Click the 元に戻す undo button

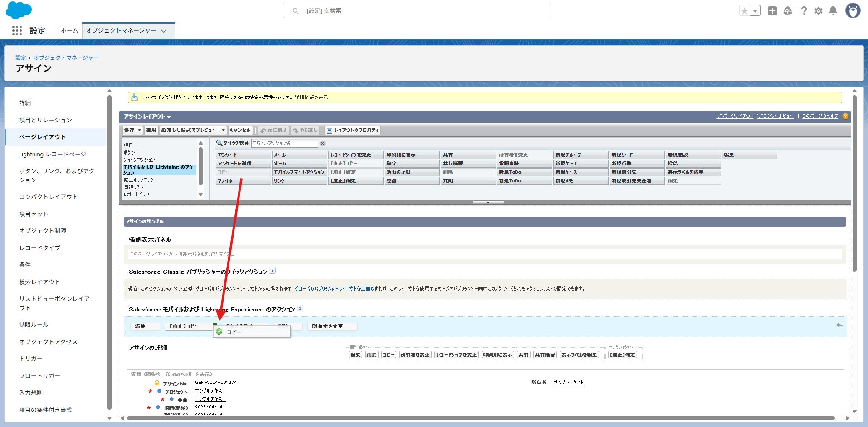click(274, 131)
